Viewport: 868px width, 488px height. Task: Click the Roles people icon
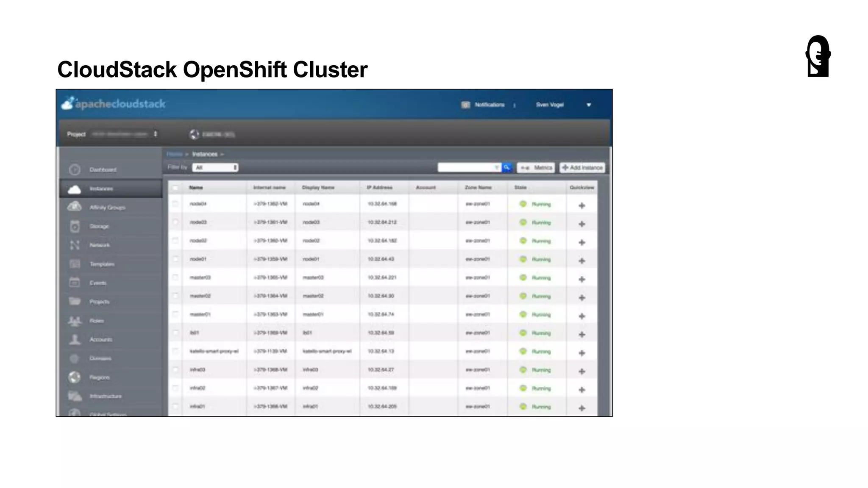click(x=75, y=321)
